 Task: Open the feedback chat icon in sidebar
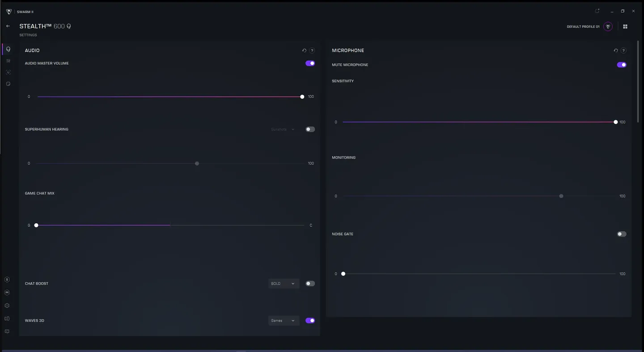[x=7, y=331]
